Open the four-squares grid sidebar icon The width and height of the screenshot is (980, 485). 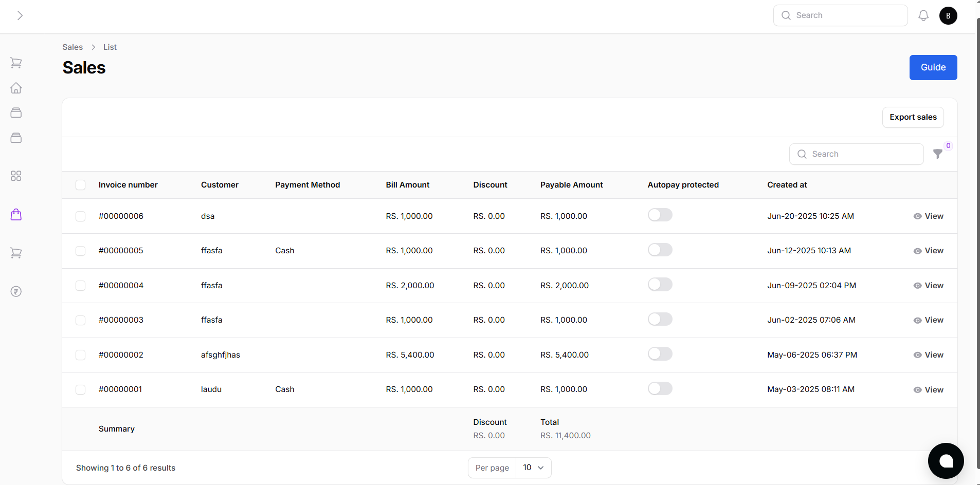pos(16,176)
